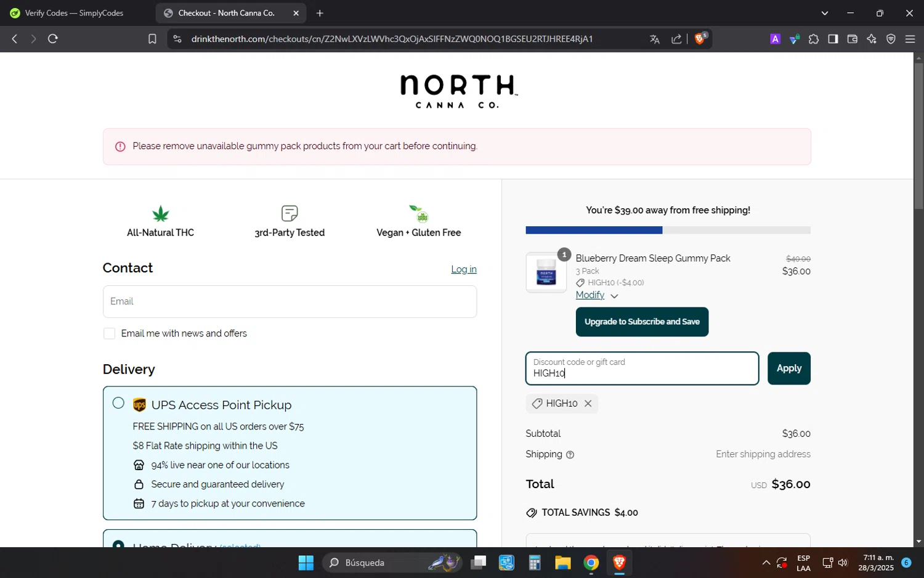Reload the checkout page
The image size is (924, 578).
53,39
